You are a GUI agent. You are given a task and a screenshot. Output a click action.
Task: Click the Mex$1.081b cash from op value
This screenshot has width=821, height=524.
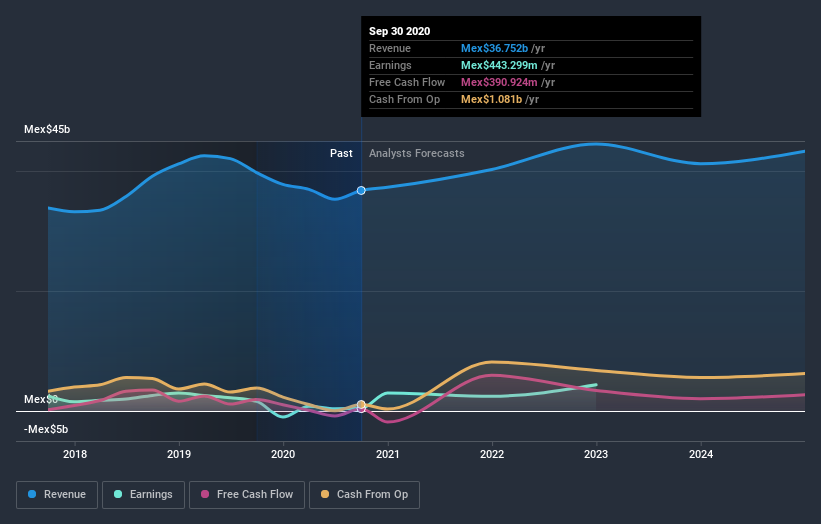coord(491,99)
